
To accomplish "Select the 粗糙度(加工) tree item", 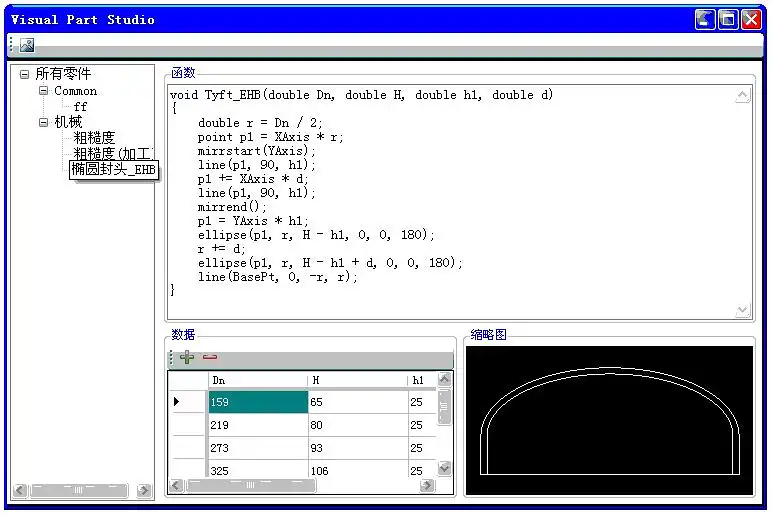I will click(113, 153).
